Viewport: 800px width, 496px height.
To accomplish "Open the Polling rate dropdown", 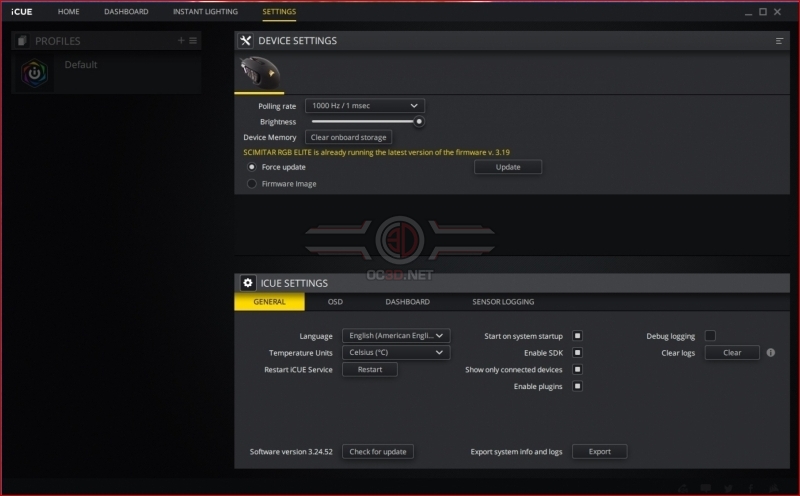I will [x=365, y=106].
